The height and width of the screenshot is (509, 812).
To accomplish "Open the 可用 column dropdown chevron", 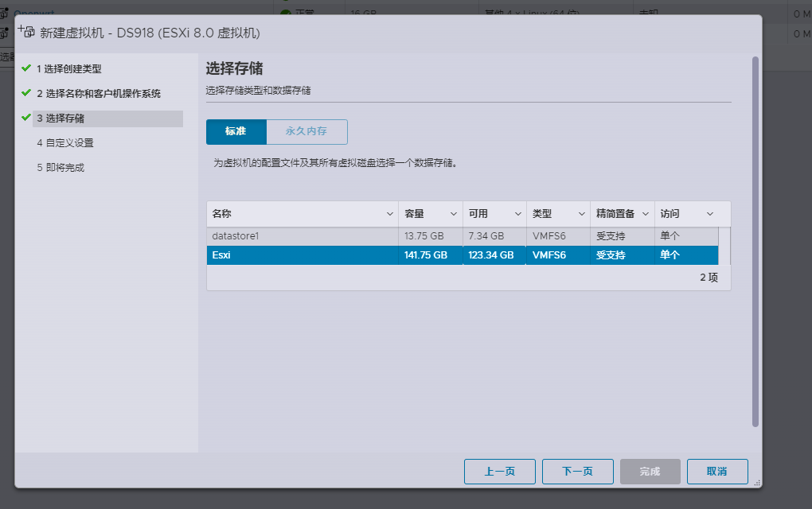I will 517,214.
